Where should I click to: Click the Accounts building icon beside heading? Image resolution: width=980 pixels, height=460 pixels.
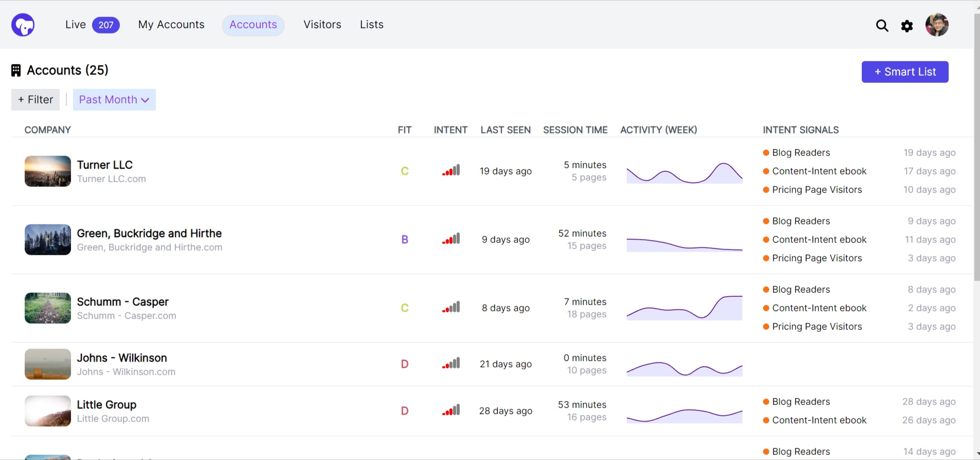pos(16,70)
